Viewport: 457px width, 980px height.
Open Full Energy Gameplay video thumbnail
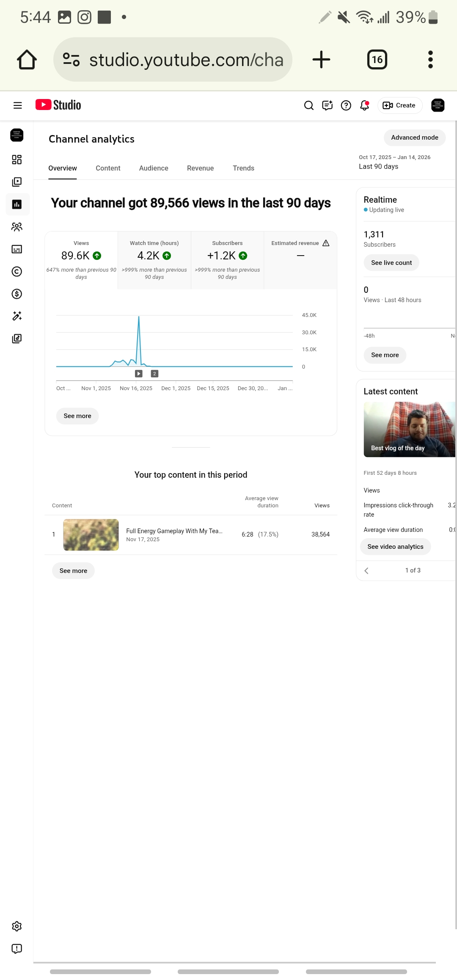tap(91, 535)
